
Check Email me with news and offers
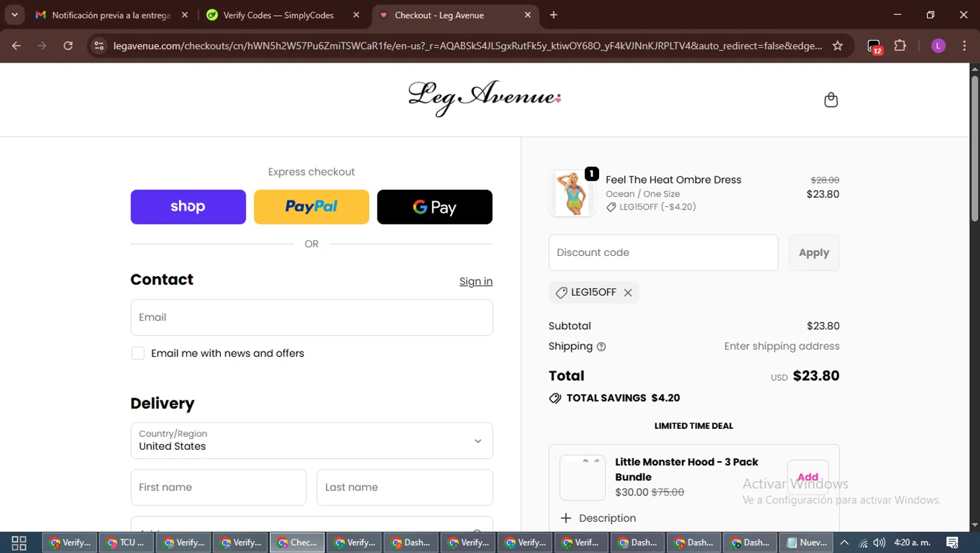click(138, 353)
